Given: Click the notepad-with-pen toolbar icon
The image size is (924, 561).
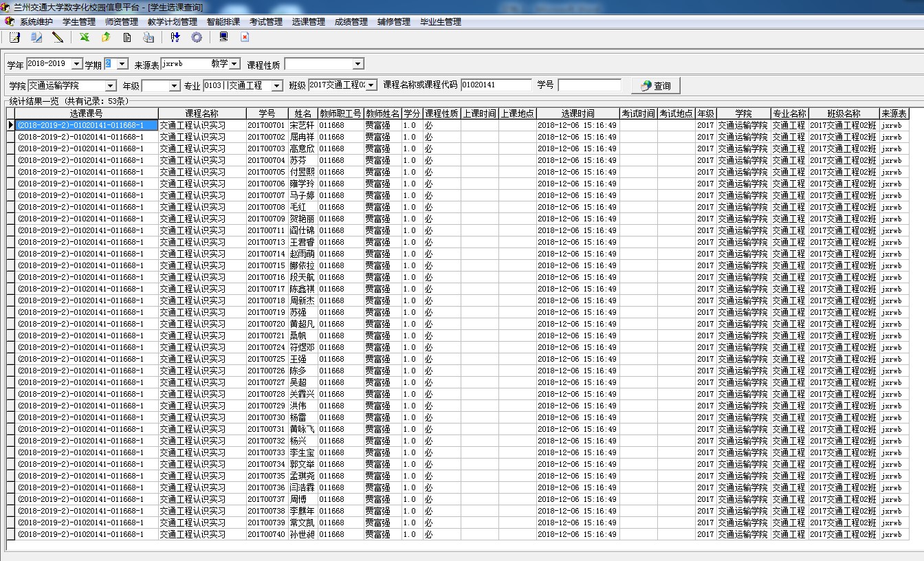Looking at the screenshot, I should [14, 37].
